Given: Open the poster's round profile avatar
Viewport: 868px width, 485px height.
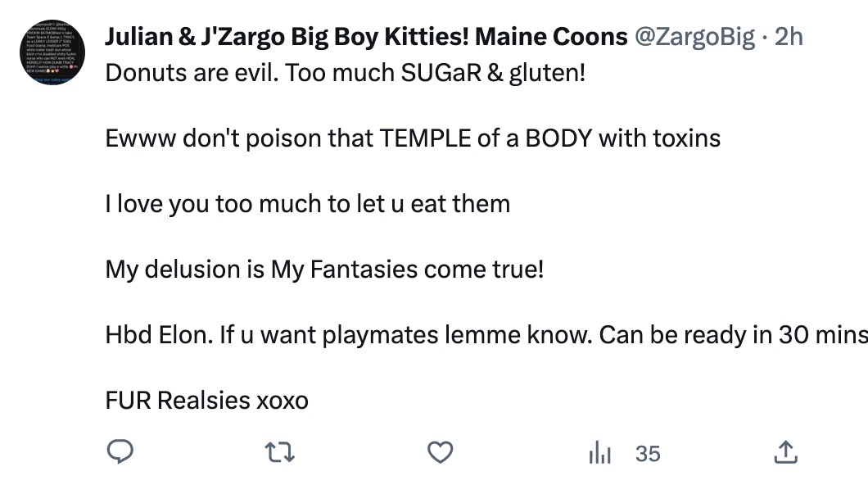Looking at the screenshot, I should (52, 51).
